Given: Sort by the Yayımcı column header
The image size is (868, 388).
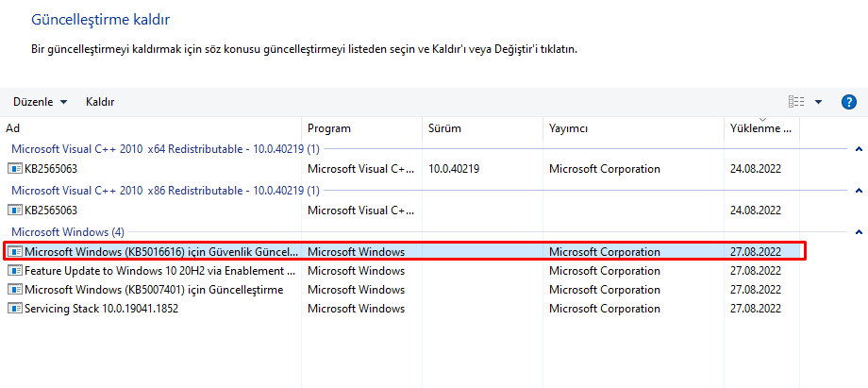Looking at the screenshot, I should [x=634, y=128].
